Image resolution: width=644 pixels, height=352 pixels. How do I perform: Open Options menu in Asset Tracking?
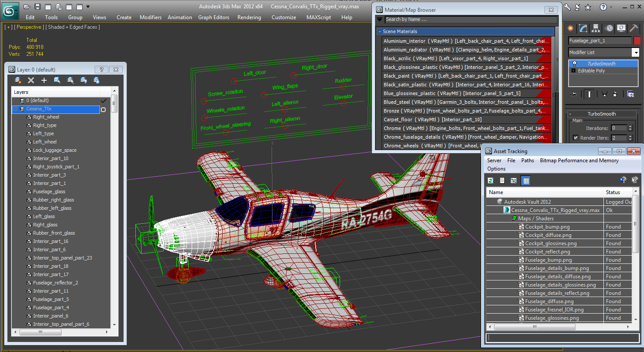click(496, 169)
